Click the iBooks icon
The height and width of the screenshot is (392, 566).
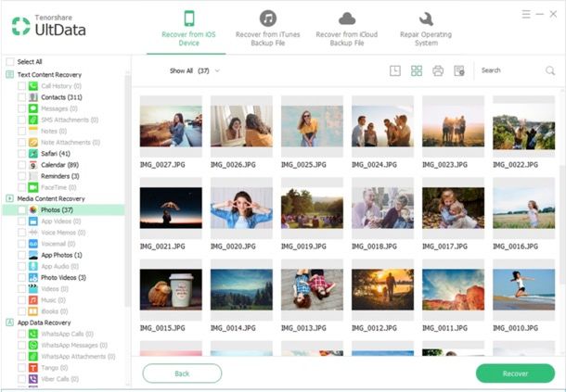click(x=33, y=311)
